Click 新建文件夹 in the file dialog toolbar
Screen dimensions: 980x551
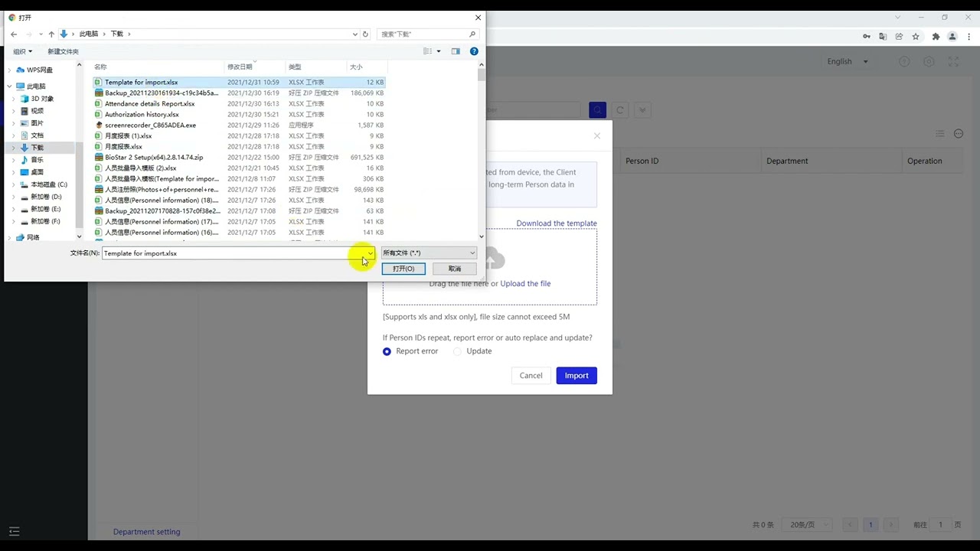click(x=63, y=51)
